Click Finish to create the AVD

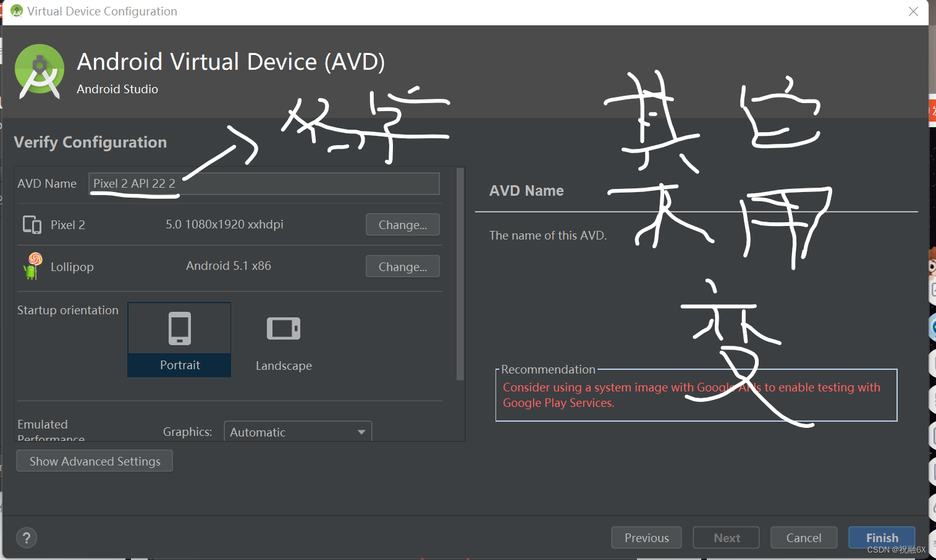882,538
